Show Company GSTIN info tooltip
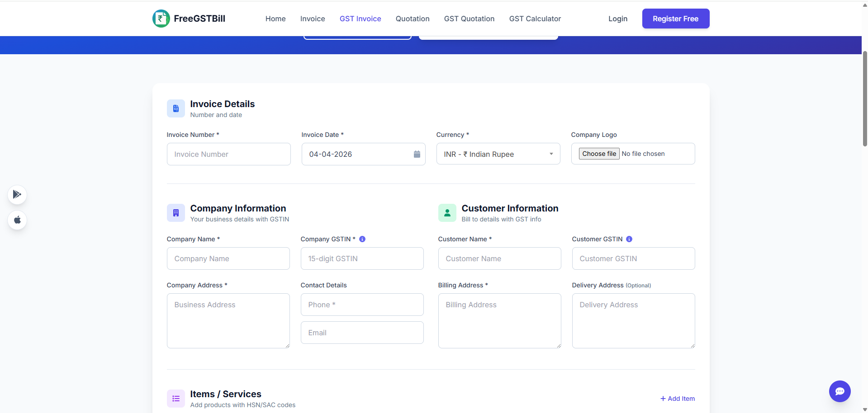 [x=362, y=239]
